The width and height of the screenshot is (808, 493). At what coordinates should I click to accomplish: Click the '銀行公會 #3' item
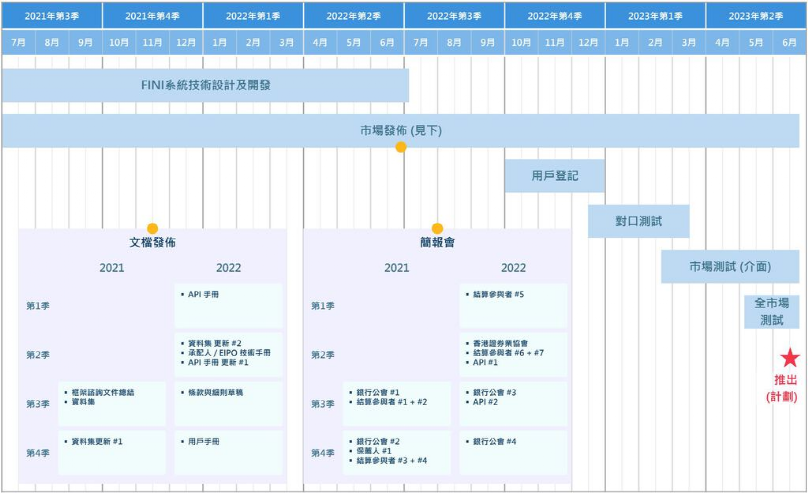[495, 393]
